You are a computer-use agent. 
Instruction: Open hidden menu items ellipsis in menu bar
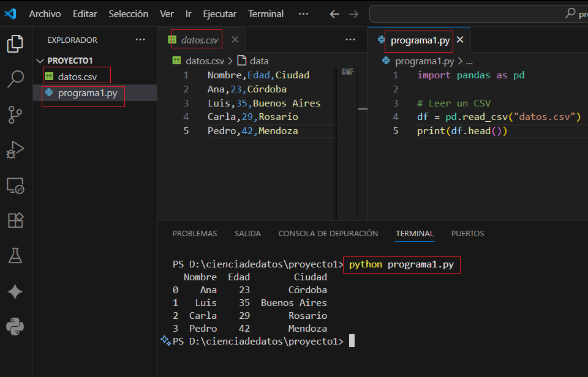[303, 13]
